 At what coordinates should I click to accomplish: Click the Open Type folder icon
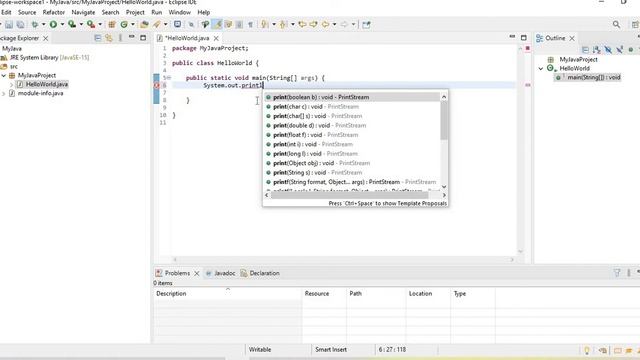click(144, 24)
